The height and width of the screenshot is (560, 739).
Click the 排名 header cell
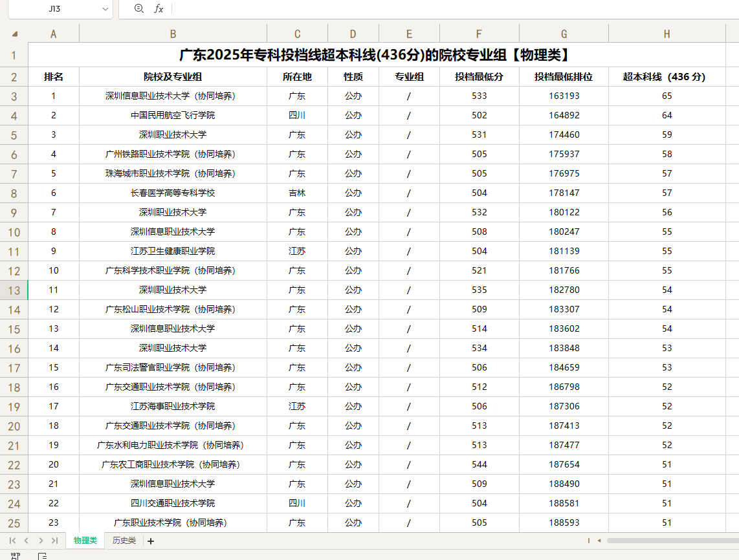[54, 76]
